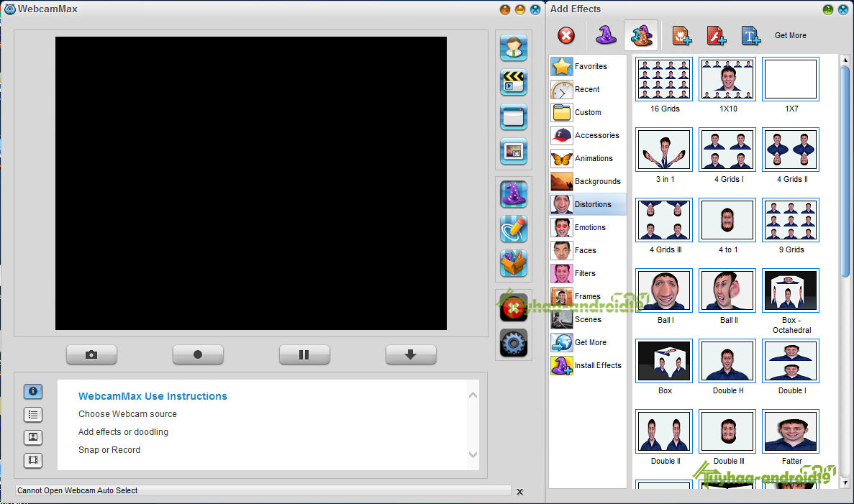
Task: Click the Add Flash file effect icon
Action: [x=716, y=35]
